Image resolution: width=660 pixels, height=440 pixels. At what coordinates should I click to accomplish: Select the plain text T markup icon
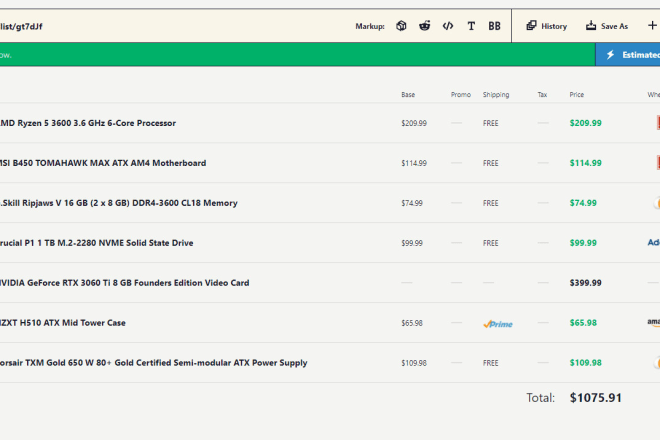[471, 26]
